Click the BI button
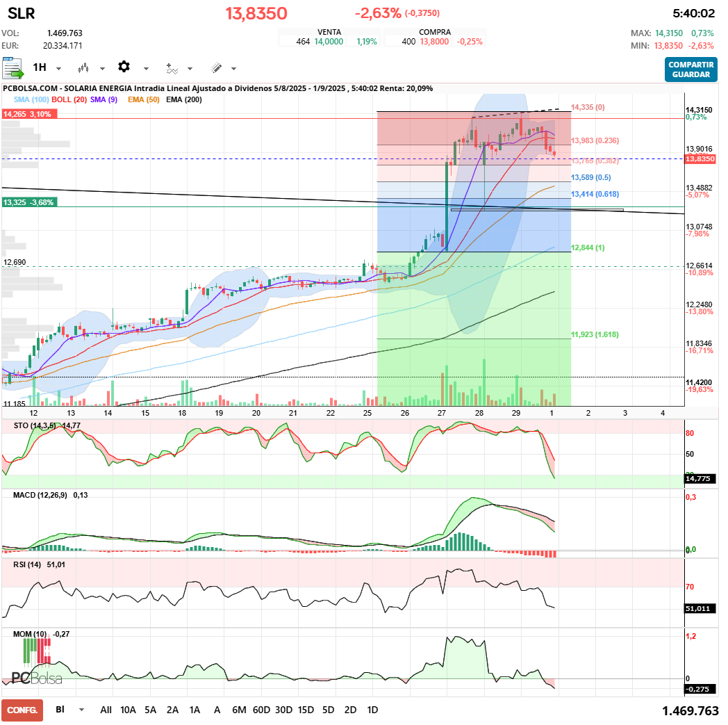Screen dimensions: 728x725 coord(60,709)
